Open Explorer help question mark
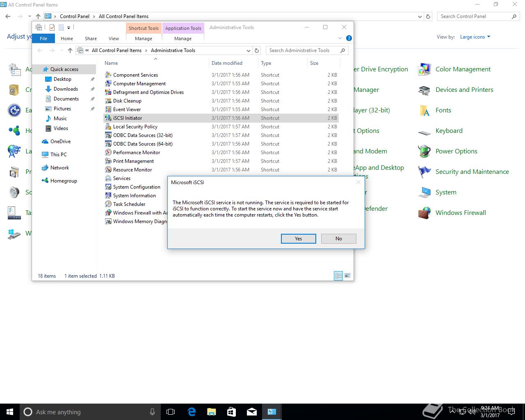Viewport: 525px width, 420px height. [x=349, y=38]
